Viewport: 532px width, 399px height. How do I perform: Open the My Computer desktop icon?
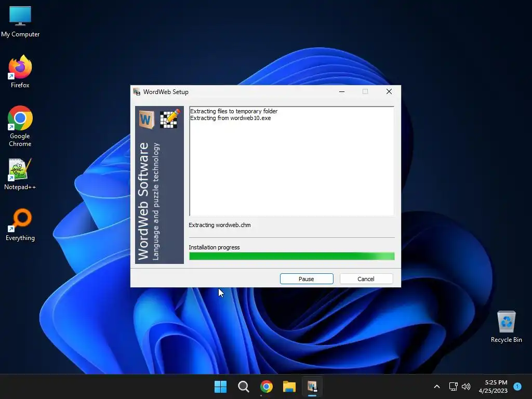pyautogui.click(x=20, y=21)
